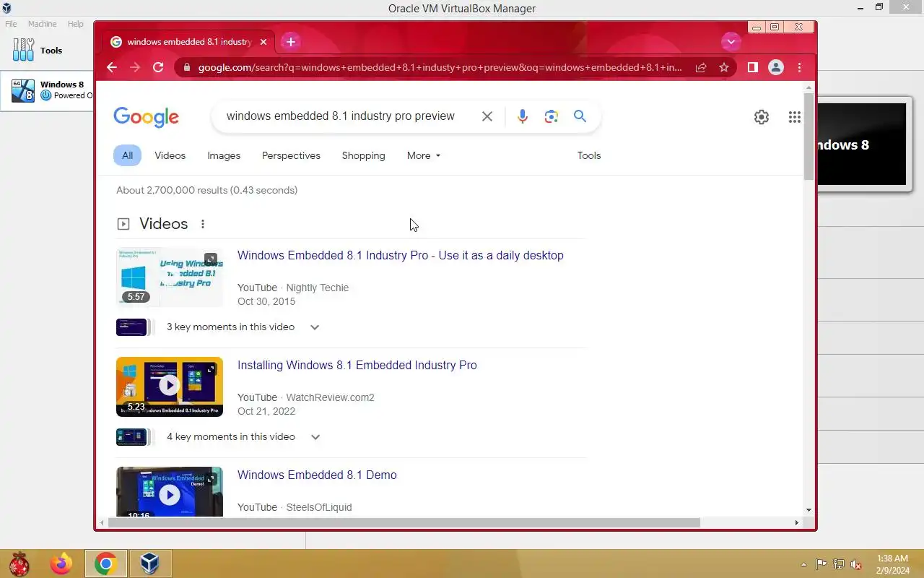The image size is (924, 578).
Task: Play the Windows Embedded 8.1 Demo thumbnail
Action: (x=170, y=493)
